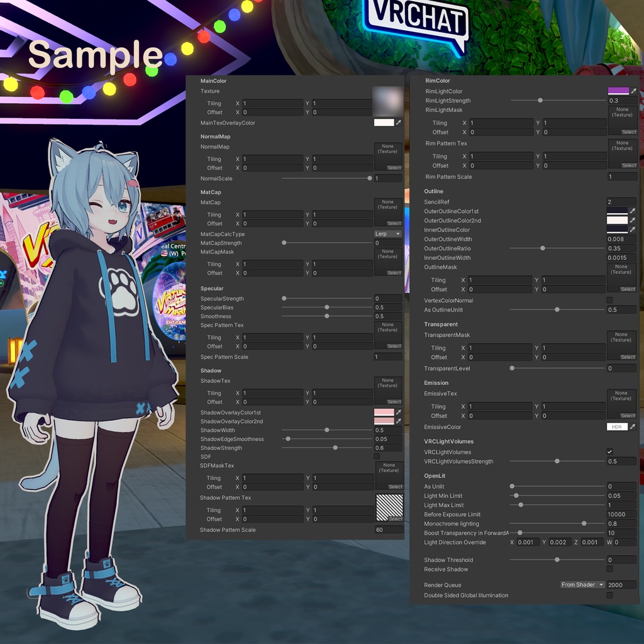Screen dimensions: 644x644
Task: Select a texture for EmissiveTex
Action: click(x=628, y=416)
